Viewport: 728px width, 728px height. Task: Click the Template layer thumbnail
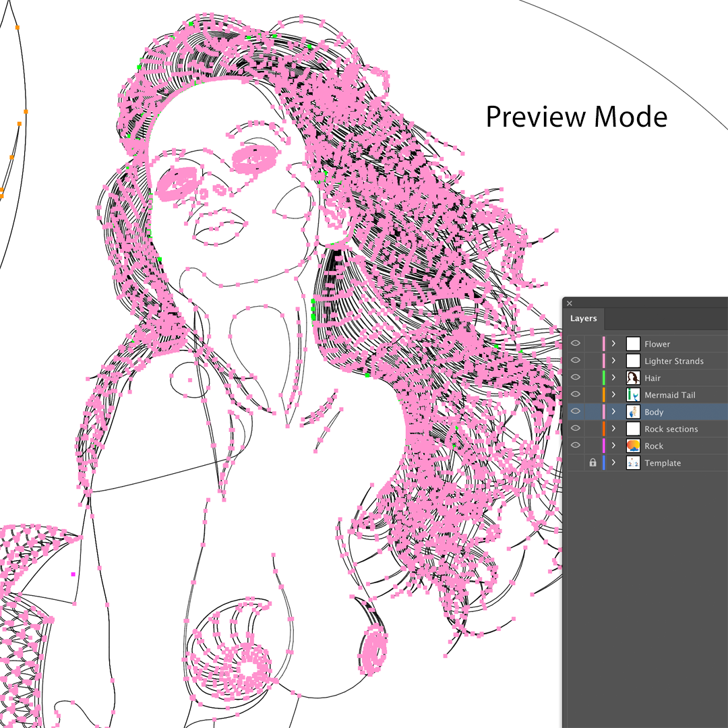(633, 462)
